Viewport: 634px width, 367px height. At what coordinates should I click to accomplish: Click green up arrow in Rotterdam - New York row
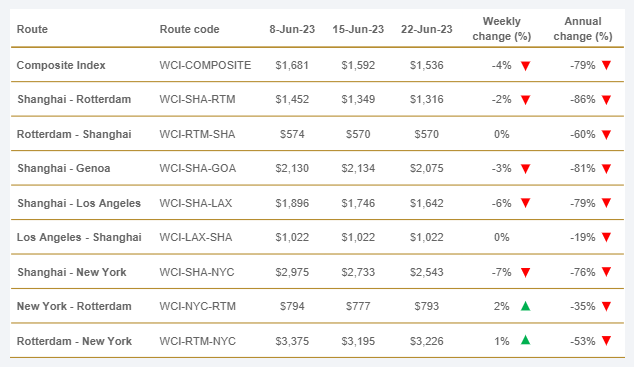(525, 340)
